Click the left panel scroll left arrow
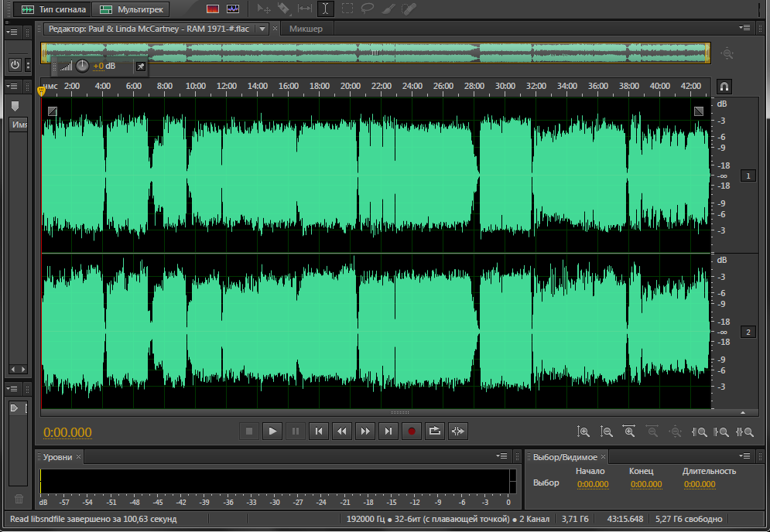Screen dimensions: 770x532 coord(13,369)
